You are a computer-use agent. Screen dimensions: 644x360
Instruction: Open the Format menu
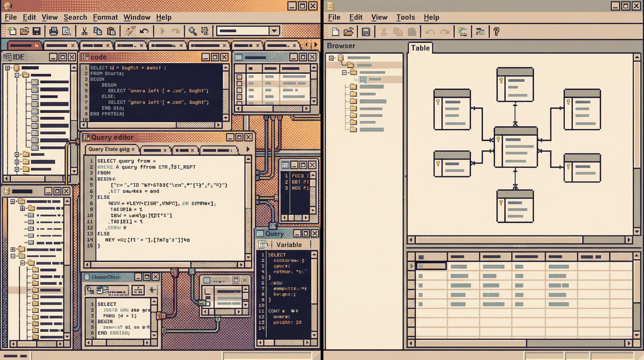pyautogui.click(x=105, y=17)
